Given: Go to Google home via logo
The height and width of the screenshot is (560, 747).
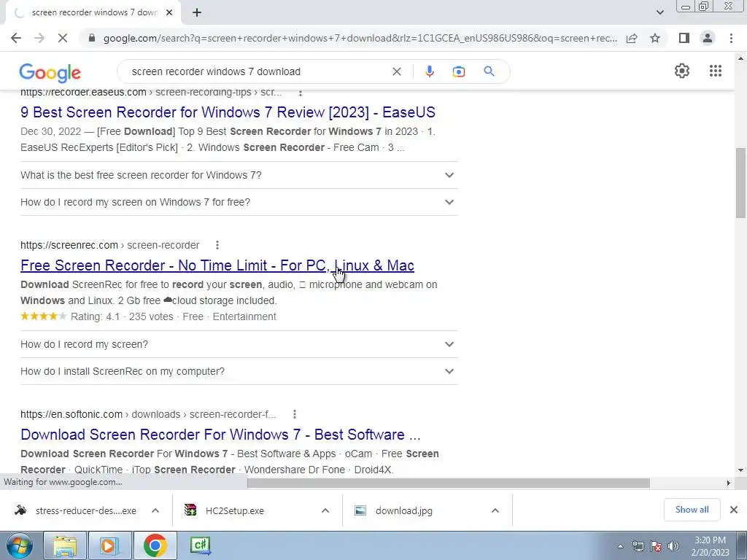Looking at the screenshot, I should pos(50,72).
